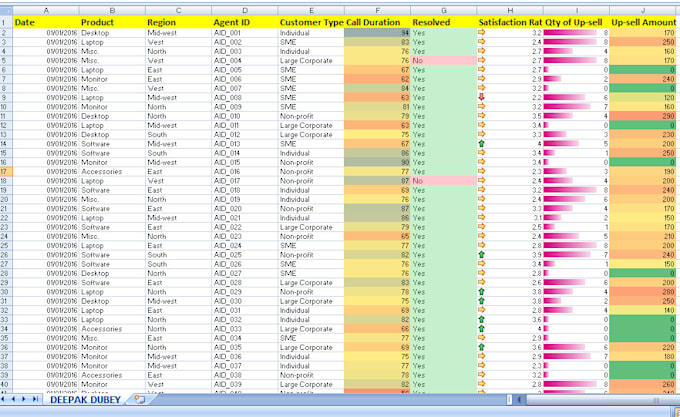680x417 pixels.
Task: Select Up-sell Amount 260 in row 40
Action: click(643, 384)
